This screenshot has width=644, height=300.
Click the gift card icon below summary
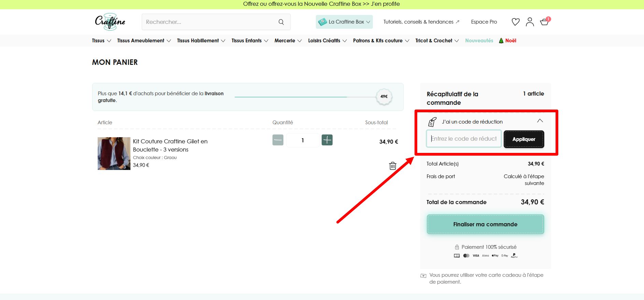423,276
